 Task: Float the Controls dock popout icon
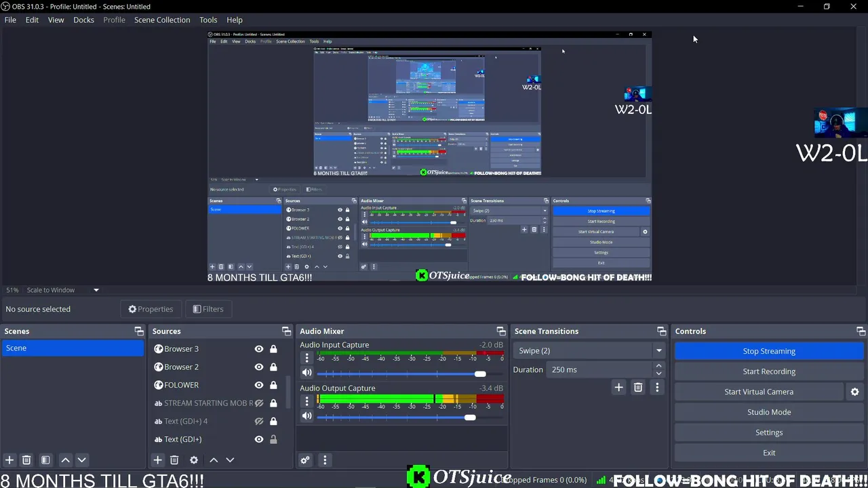861,331
